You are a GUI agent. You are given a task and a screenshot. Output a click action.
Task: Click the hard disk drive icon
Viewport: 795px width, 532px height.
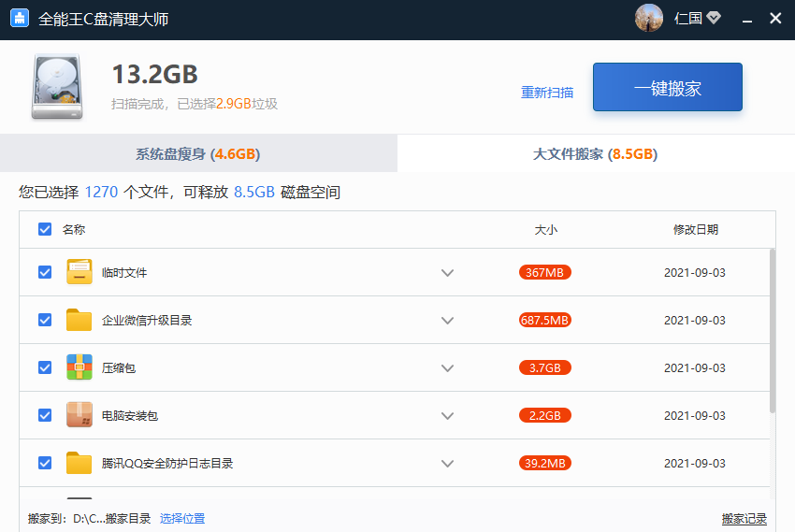(x=57, y=87)
